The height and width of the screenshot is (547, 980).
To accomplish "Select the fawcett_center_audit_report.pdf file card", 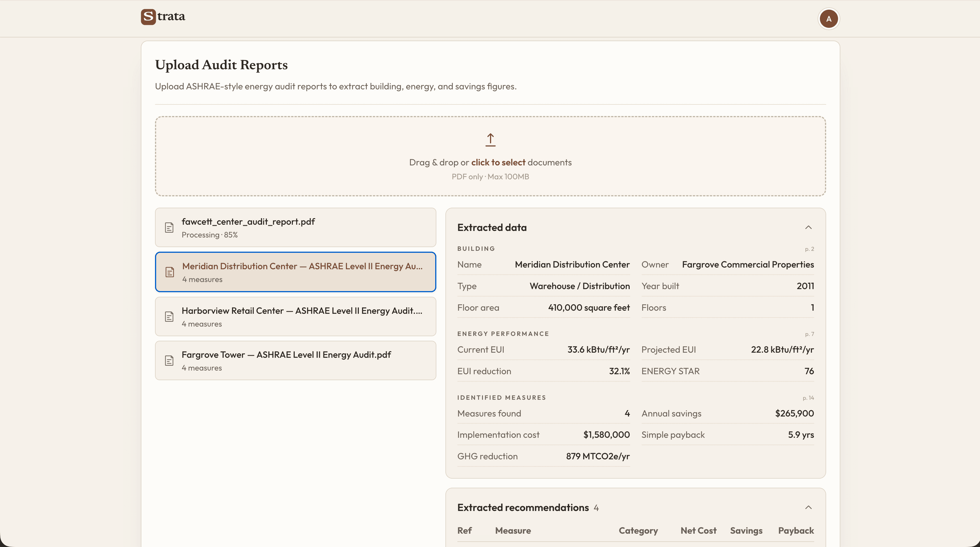I will [296, 227].
